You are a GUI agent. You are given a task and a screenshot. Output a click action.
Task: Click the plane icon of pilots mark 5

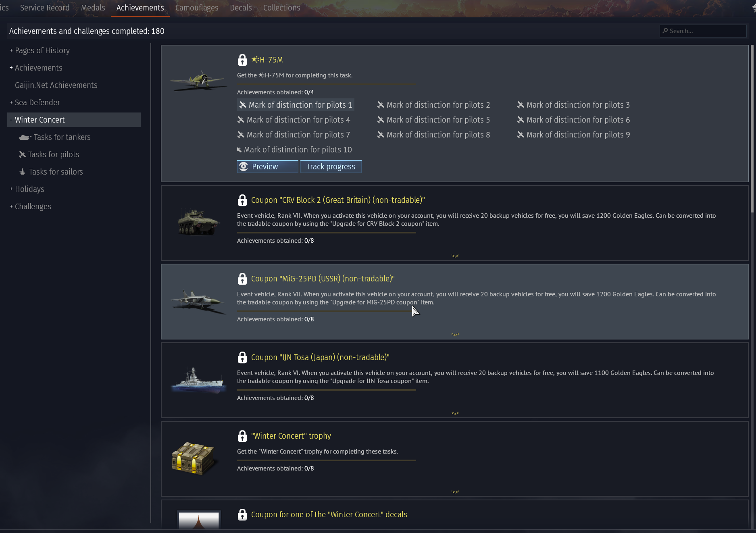click(x=381, y=120)
